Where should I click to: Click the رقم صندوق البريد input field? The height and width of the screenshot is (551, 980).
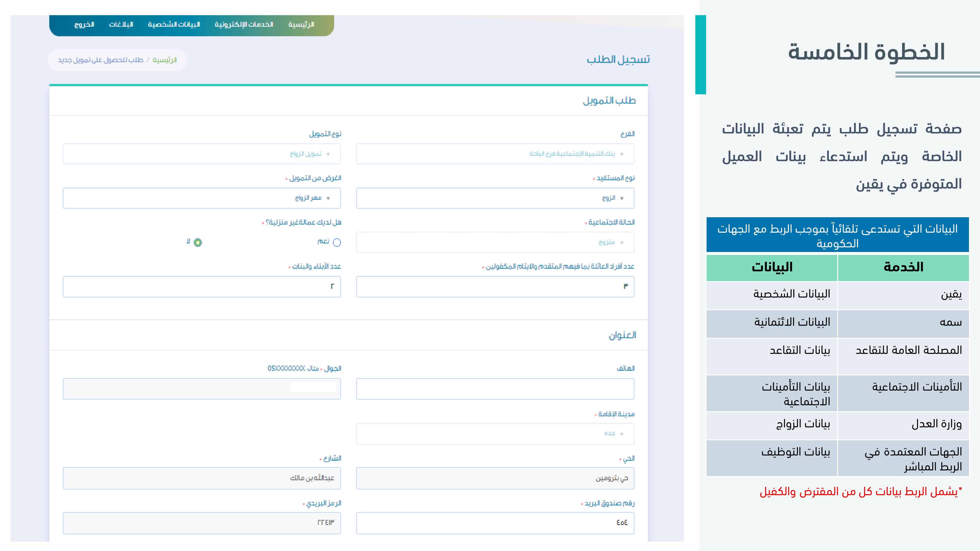click(x=495, y=523)
